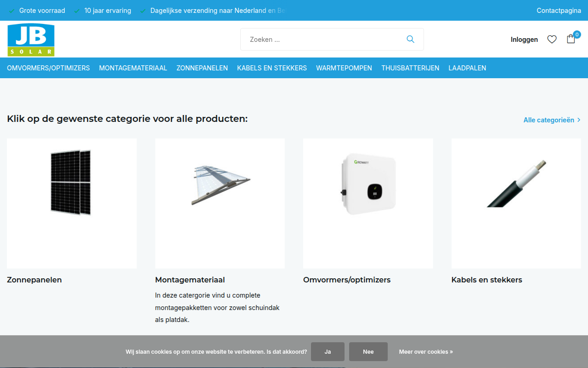Open Thuisbatterijen menu item
Screen dimensions: 588x368
pyautogui.click(x=410, y=68)
